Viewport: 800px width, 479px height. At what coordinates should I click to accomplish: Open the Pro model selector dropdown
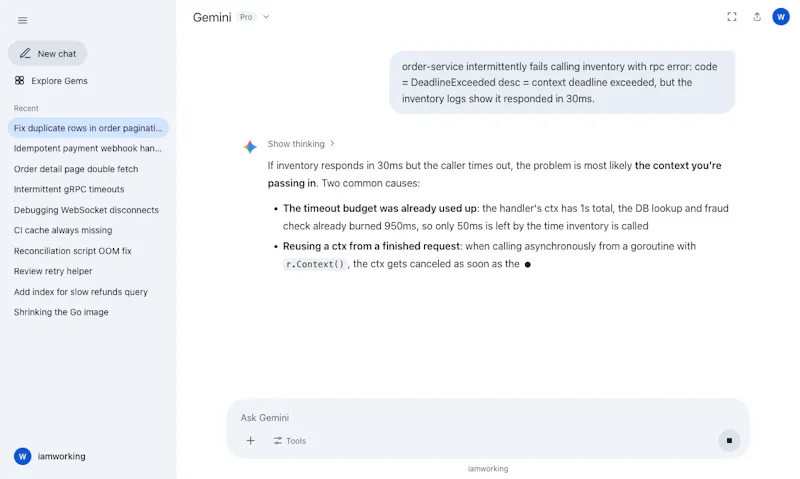(x=266, y=17)
